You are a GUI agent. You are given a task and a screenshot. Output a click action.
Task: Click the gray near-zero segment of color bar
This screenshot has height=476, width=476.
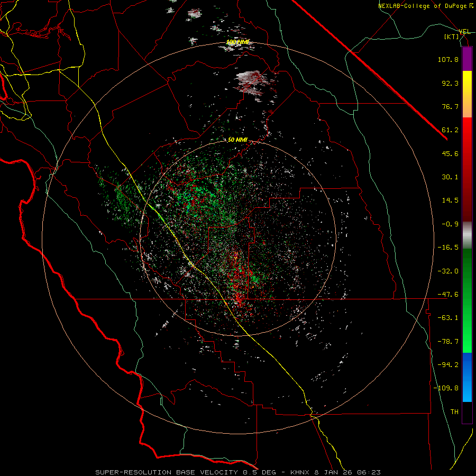[467, 234]
